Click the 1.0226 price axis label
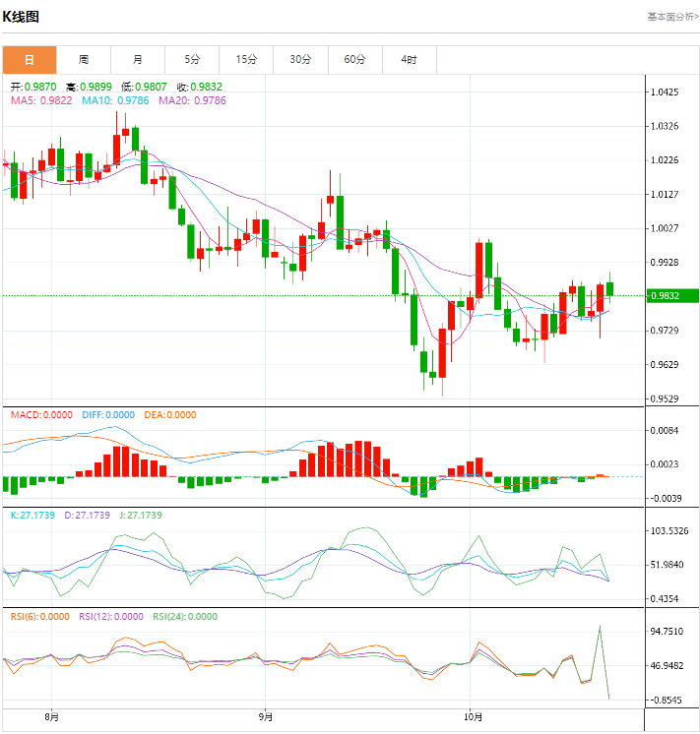 click(665, 160)
